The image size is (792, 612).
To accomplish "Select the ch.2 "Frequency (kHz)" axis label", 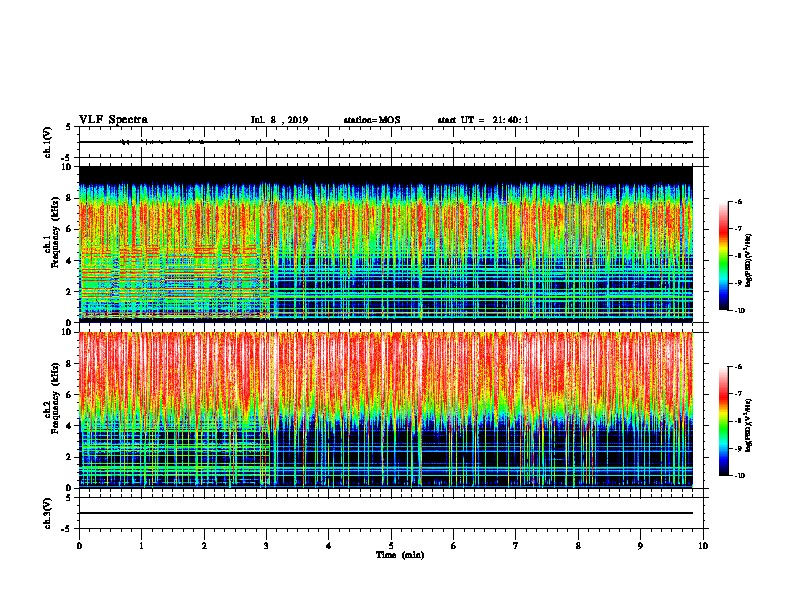I will pyautogui.click(x=55, y=398).
